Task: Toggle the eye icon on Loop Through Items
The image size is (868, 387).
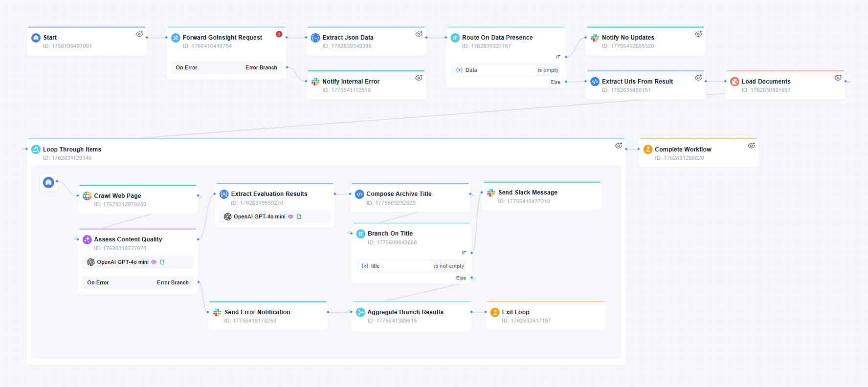Action: [619, 146]
